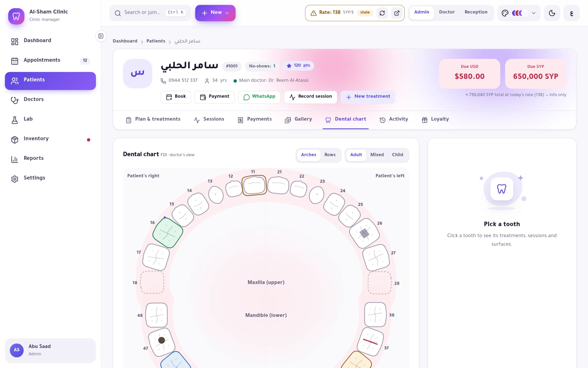Refresh the exchange rate
This screenshot has width=588, height=368.
[x=382, y=13]
